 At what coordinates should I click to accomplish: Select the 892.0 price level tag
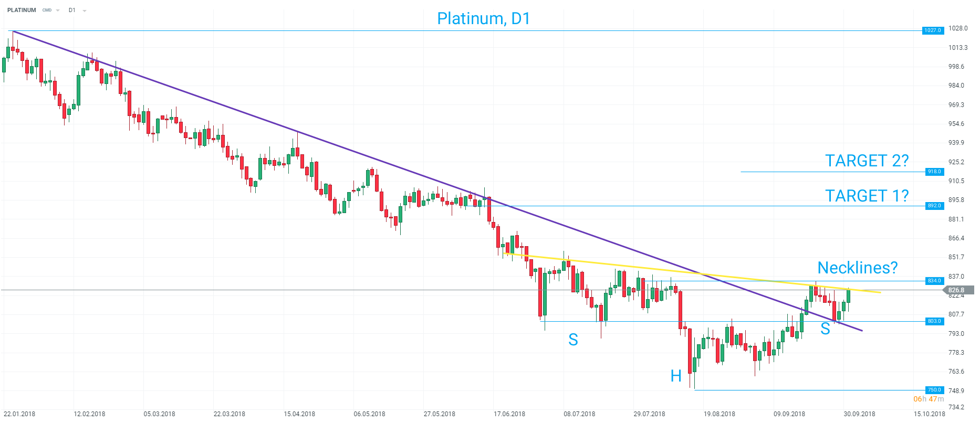pos(934,206)
